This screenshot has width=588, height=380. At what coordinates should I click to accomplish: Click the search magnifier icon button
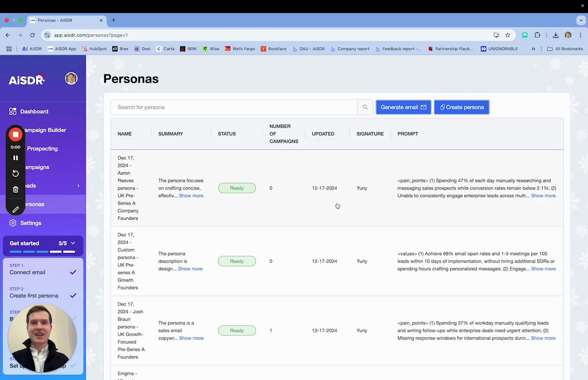[x=365, y=107]
